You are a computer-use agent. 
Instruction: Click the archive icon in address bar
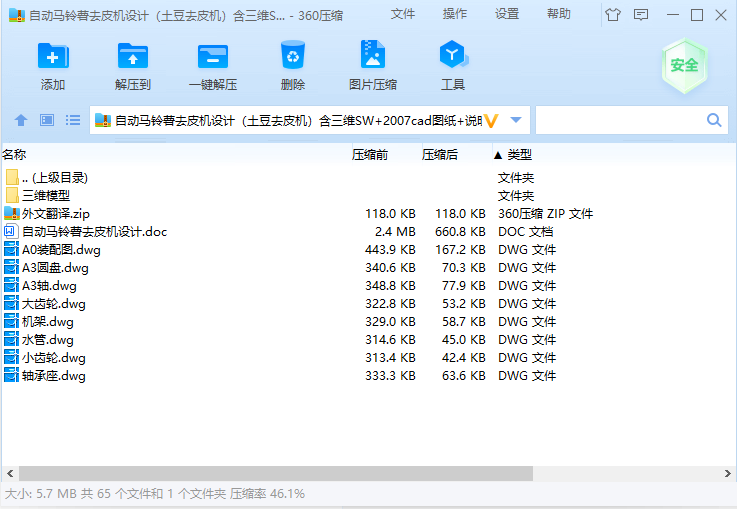102,120
